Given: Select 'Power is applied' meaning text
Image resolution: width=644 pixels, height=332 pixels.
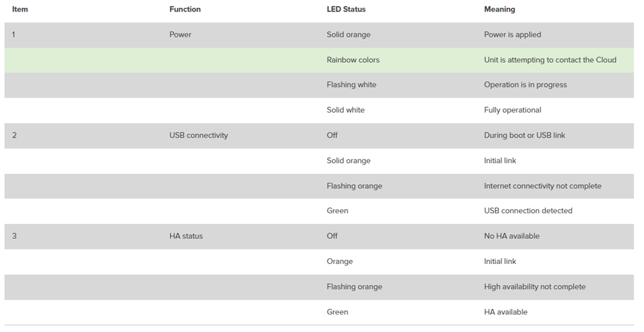Looking at the screenshot, I should pos(513,35).
